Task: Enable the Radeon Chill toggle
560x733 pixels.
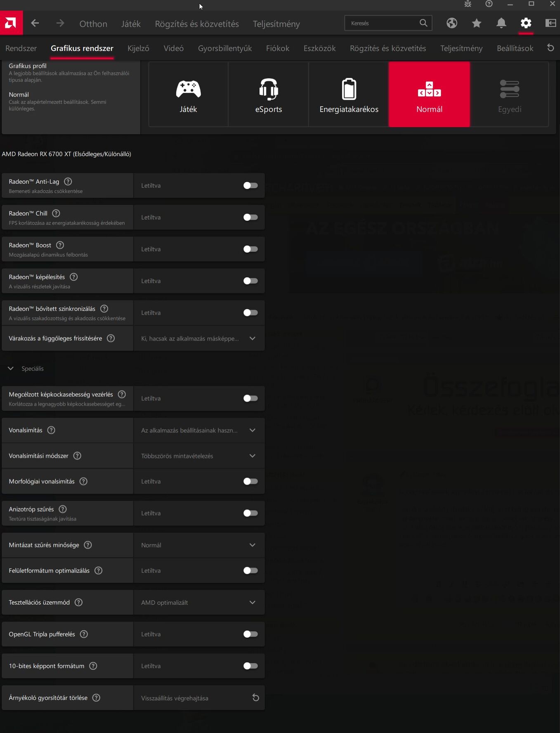Action: (x=250, y=217)
